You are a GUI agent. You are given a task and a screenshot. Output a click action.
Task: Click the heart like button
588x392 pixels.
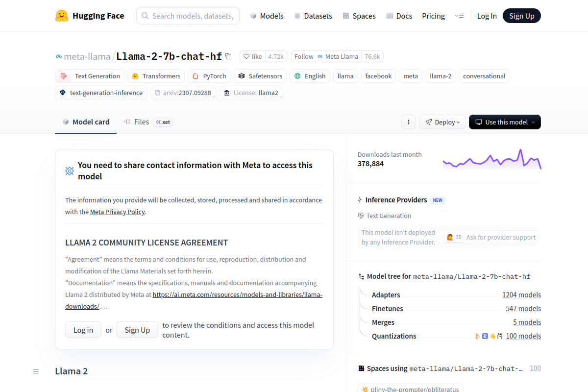click(x=252, y=56)
